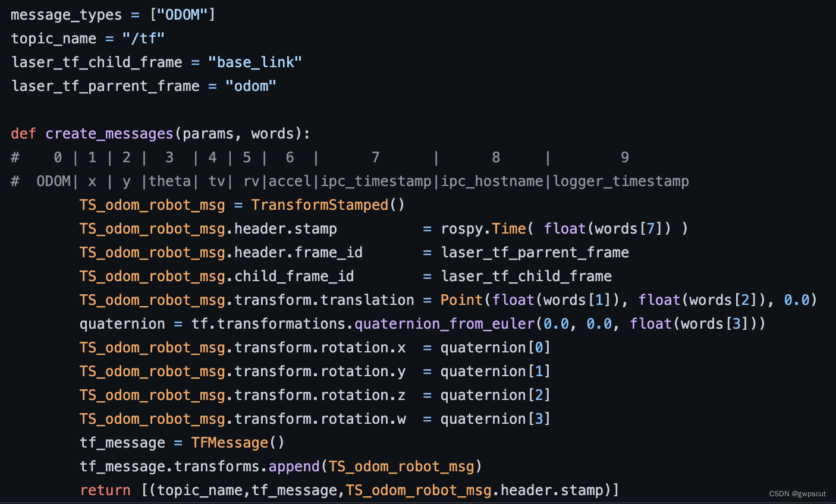This screenshot has width=836, height=504.
Task: Click the "base_link" string value
Action: tap(255, 62)
